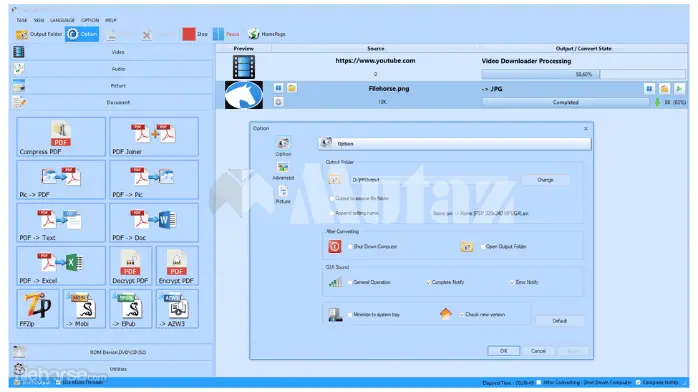Viewport: 698px width, 392px height.
Task: Toggle status bar Complete Notify checkbox
Action: point(638,382)
